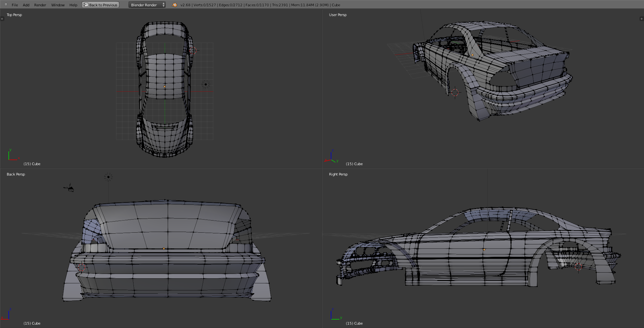Screen dimensions: 644x328
Task: Open the Window menu
Action: coord(58,5)
